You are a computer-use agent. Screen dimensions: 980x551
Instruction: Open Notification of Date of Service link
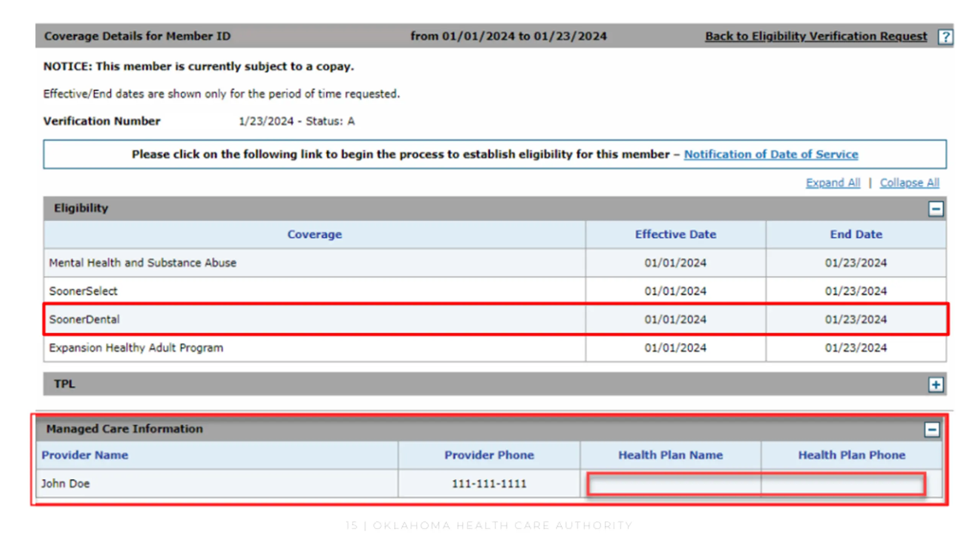pos(771,154)
